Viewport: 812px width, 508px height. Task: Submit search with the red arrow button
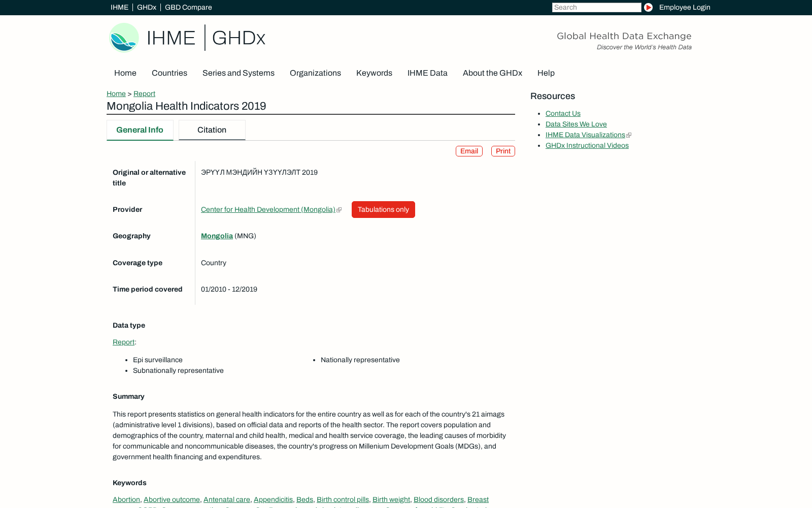648,7
